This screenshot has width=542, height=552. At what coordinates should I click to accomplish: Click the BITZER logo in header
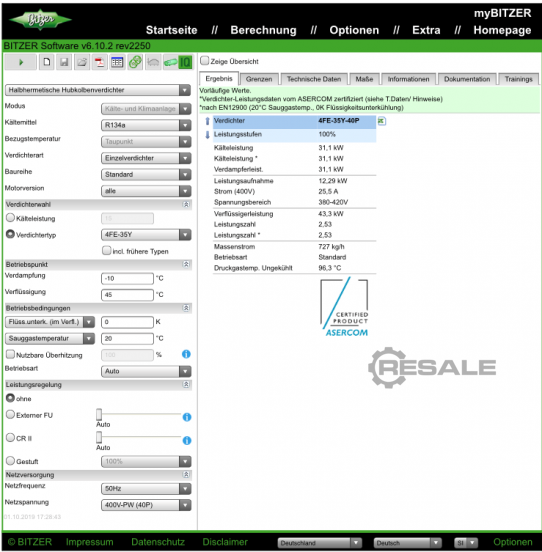40,19
